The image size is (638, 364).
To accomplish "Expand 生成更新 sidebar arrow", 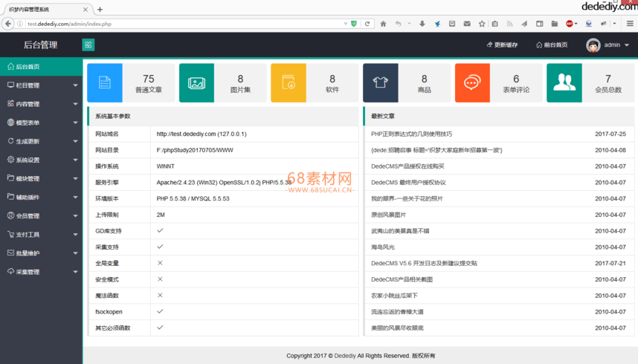I will tap(75, 142).
